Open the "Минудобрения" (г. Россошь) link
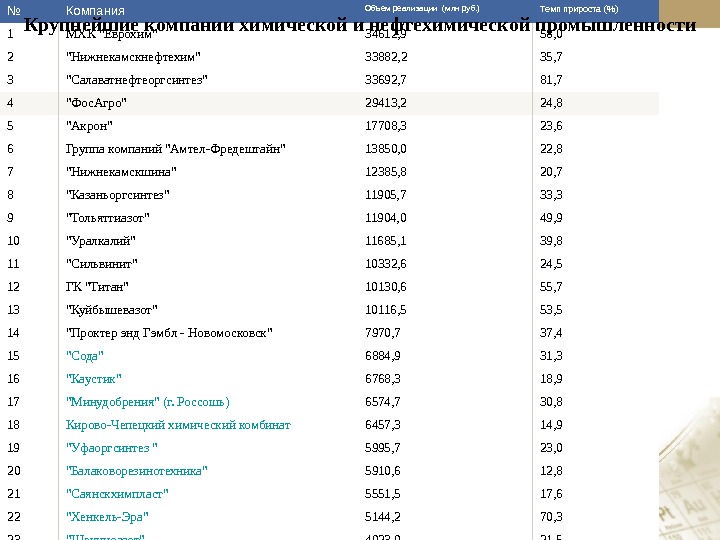720x540 pixels. point(147,402)
